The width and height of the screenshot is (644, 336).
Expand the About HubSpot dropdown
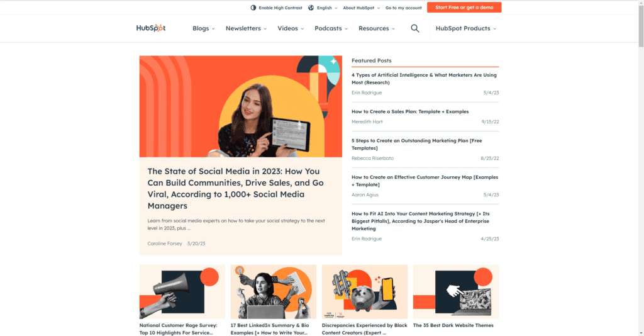(362, 8)
